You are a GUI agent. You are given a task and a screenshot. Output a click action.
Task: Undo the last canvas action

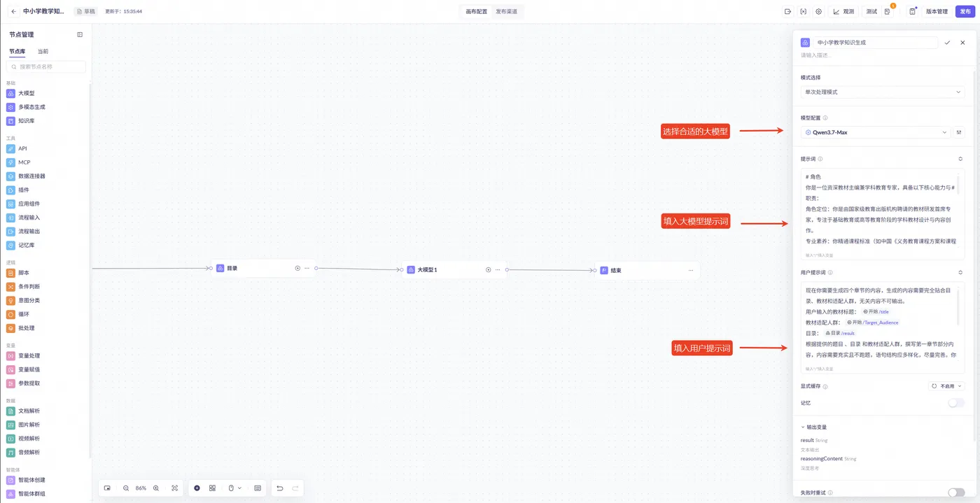click(280, 488)
